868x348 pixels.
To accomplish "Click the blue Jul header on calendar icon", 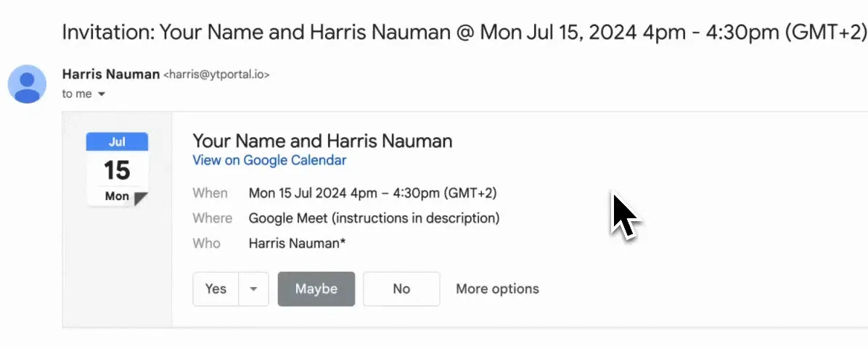I will pyautogui.click(x=117, y=142).
